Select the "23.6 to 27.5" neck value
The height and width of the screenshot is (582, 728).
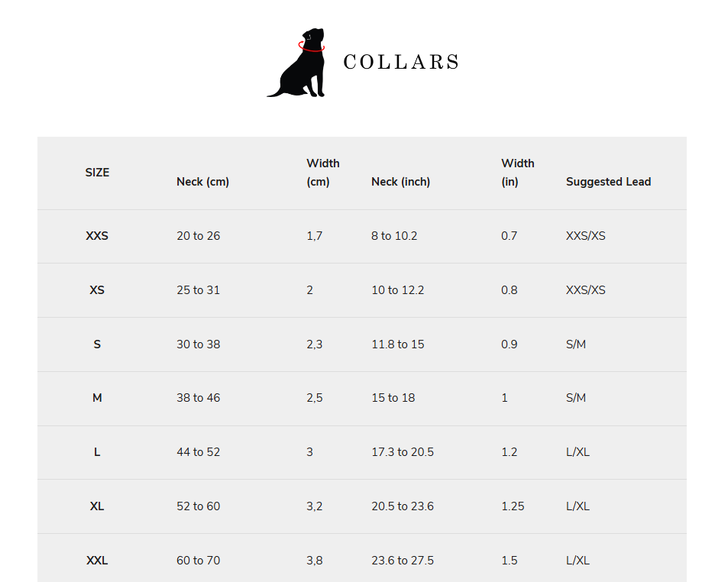click(x=402, y=561)
